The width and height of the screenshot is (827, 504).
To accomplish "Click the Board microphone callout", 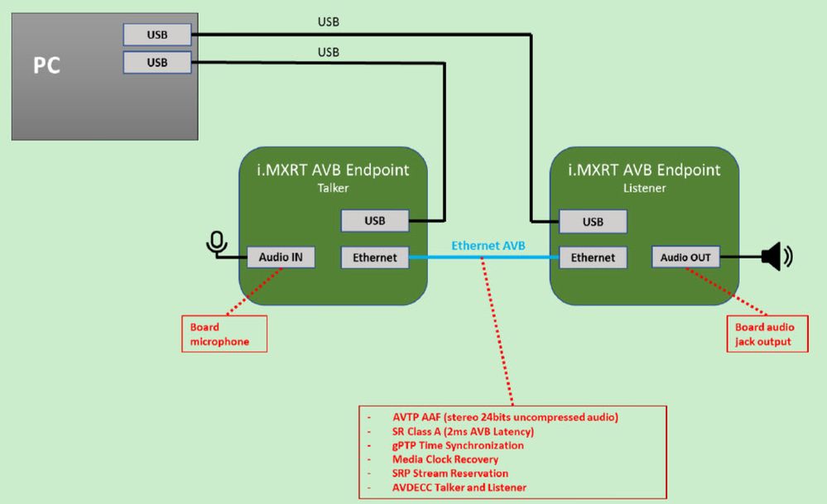I will 224,334.
